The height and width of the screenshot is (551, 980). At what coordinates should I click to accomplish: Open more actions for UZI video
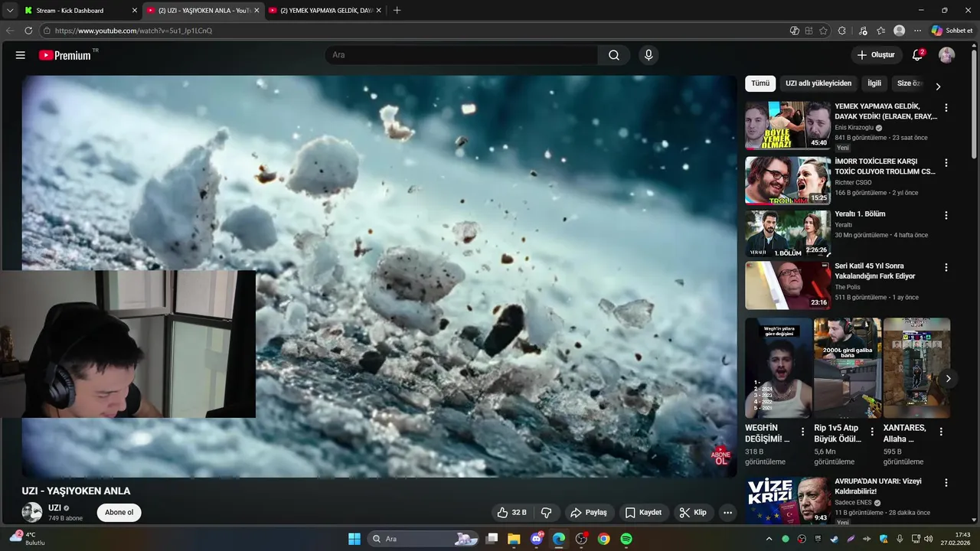727,513
